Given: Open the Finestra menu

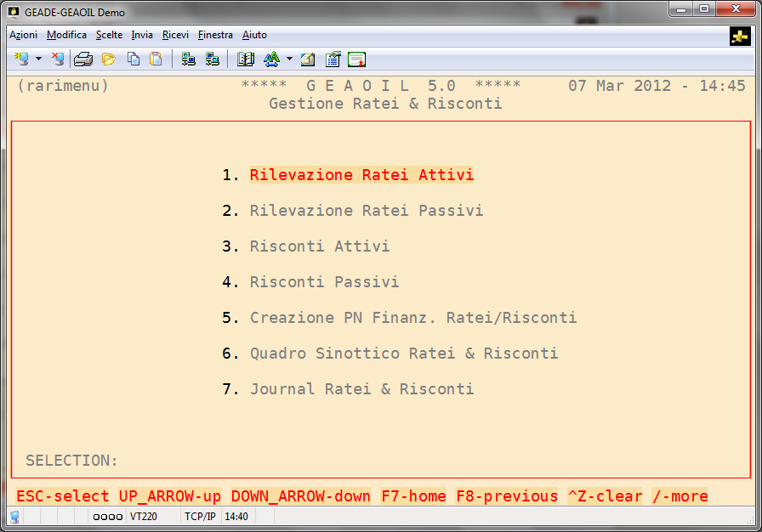Looking at the screenshot, I should coord(215,35).
